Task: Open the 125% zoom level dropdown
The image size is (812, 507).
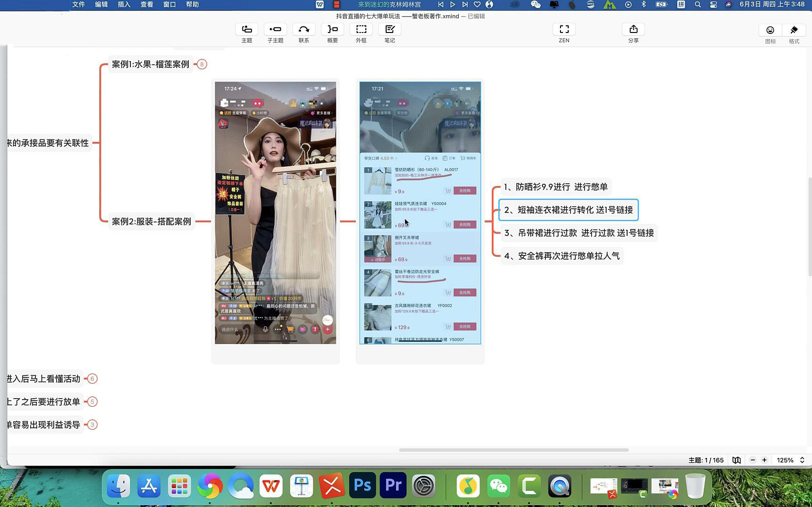Action: point(791,460)
